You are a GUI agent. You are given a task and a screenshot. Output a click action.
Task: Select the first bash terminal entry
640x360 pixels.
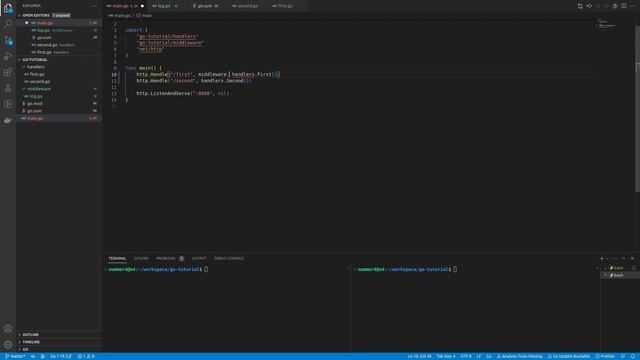[x=619, y=268]
